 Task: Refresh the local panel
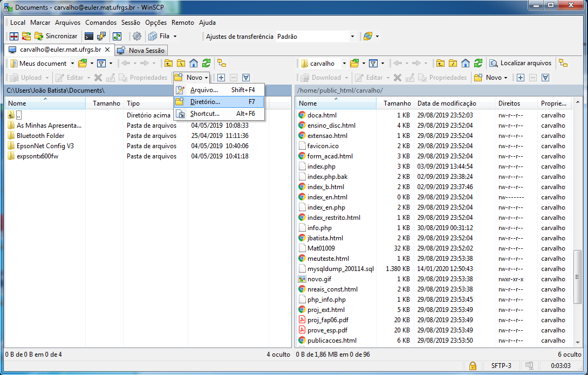(206, 64)
